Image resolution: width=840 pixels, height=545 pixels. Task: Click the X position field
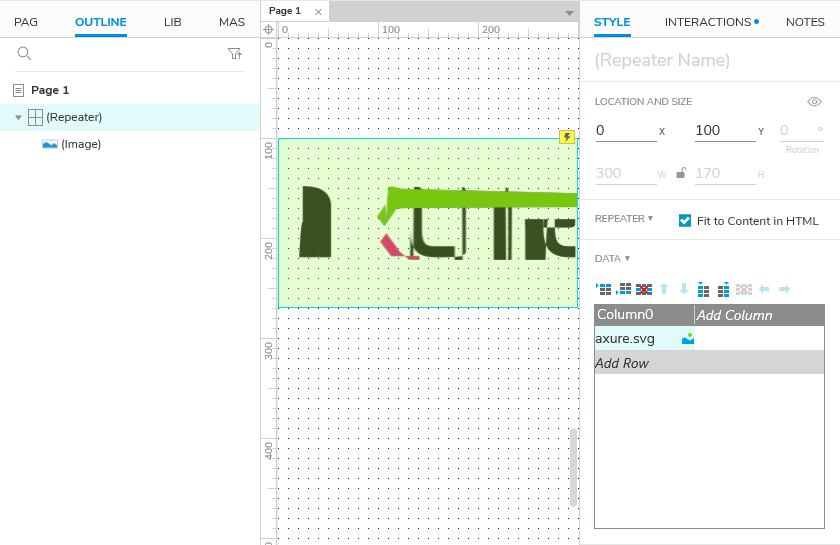coord(626,130)
